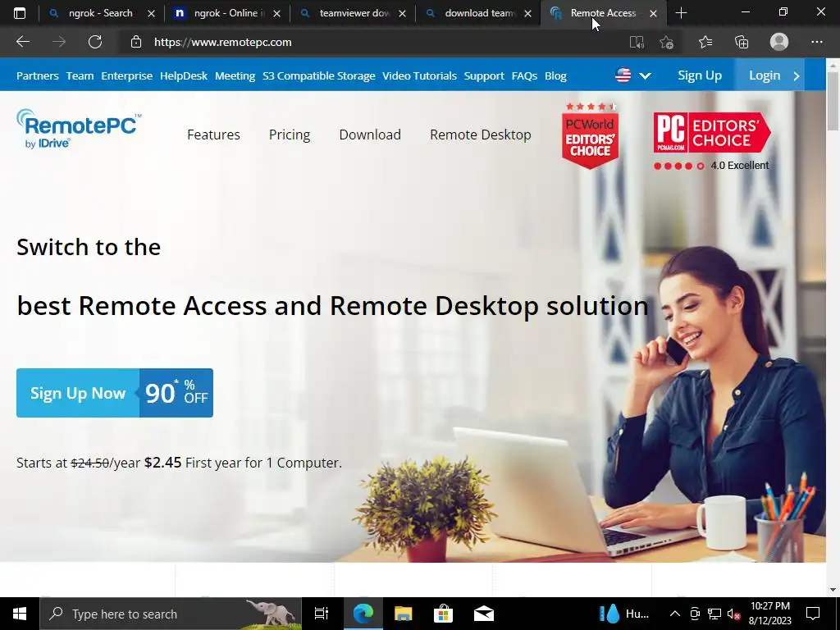This screenshot has width=840, height=630.
Task: Click the weather widget on the taskbar
Action: (624, 614)
